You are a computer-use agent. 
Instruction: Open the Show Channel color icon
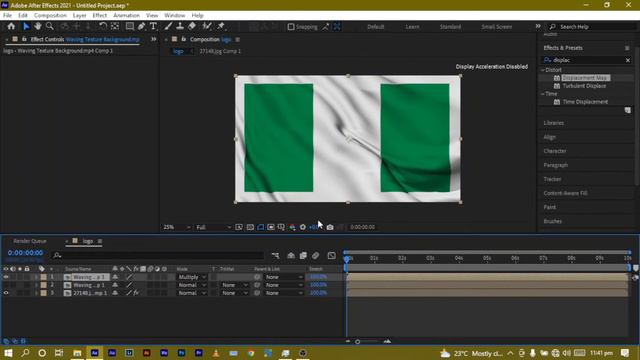coord(292,227)
